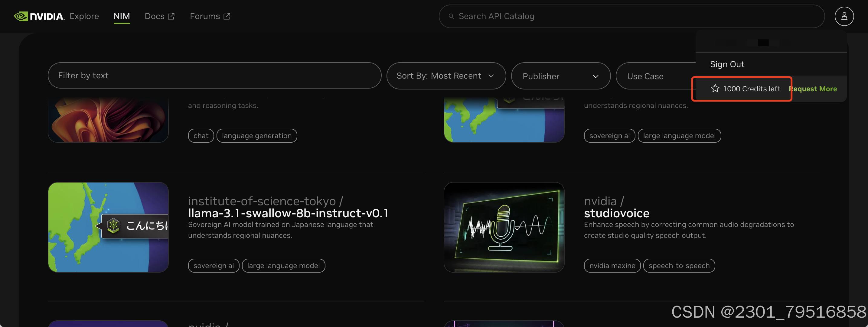Select the NIM tab
Viewport: 868px width, 327px height.
[122, 16]
